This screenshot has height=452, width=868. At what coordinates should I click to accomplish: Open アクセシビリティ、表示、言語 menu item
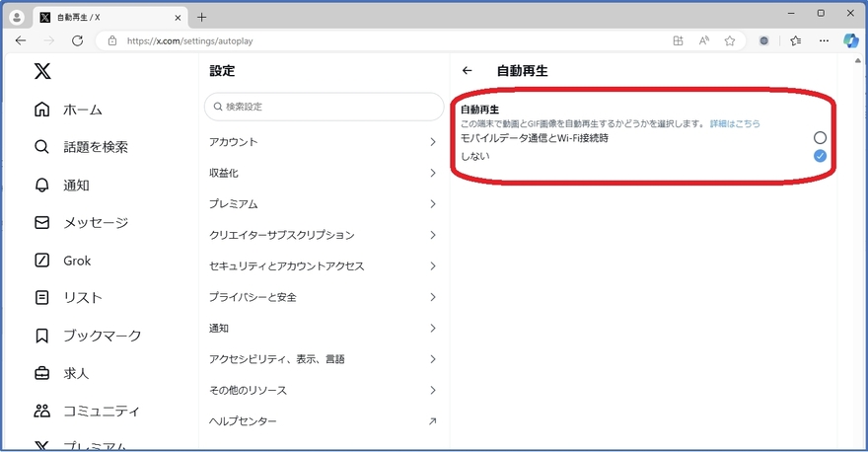click(x=324, y=359)
